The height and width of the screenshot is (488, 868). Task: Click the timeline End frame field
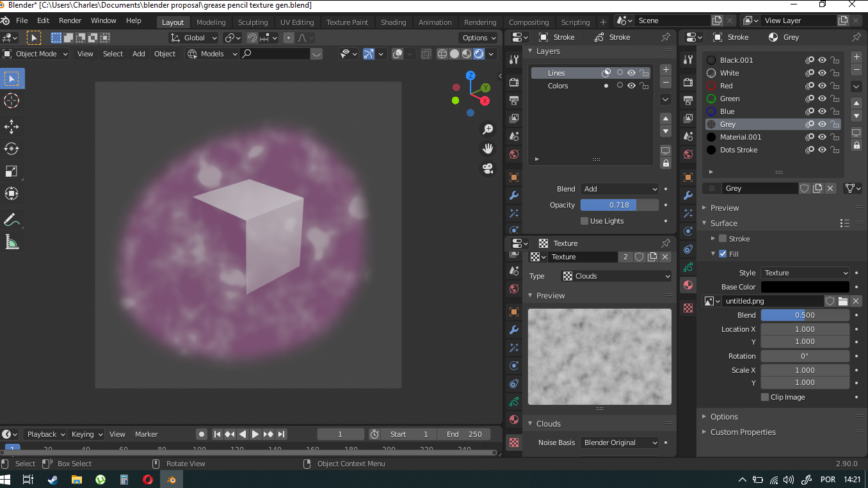pyautogui.click(x=464, y=434)
